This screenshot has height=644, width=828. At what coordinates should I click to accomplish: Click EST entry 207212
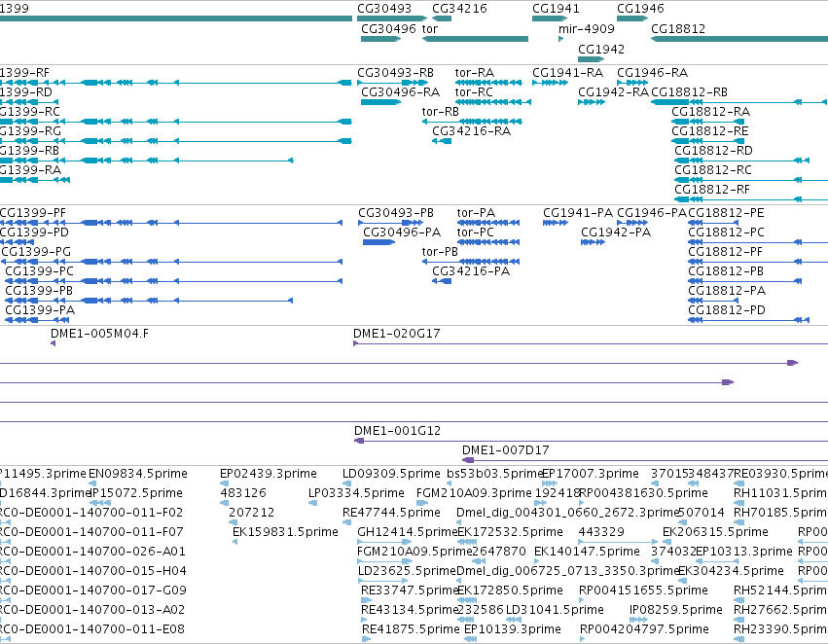[x=252, y=513]
